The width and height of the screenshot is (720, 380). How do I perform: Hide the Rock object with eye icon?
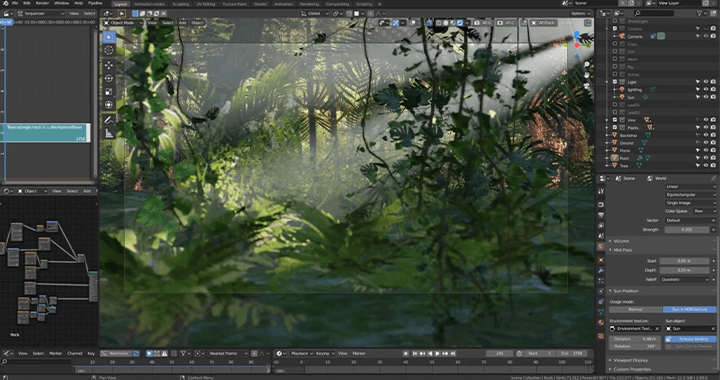point(706,158)
